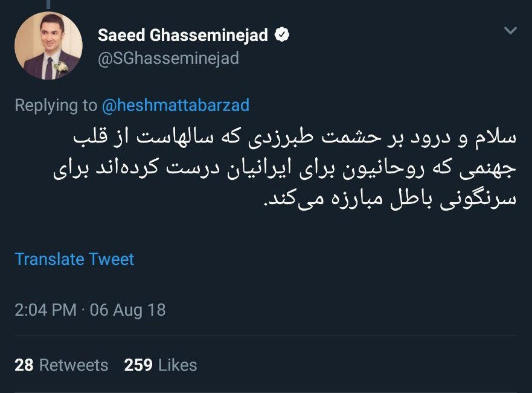Click the word Retweets
532x393 pixels.
[74, 365]
